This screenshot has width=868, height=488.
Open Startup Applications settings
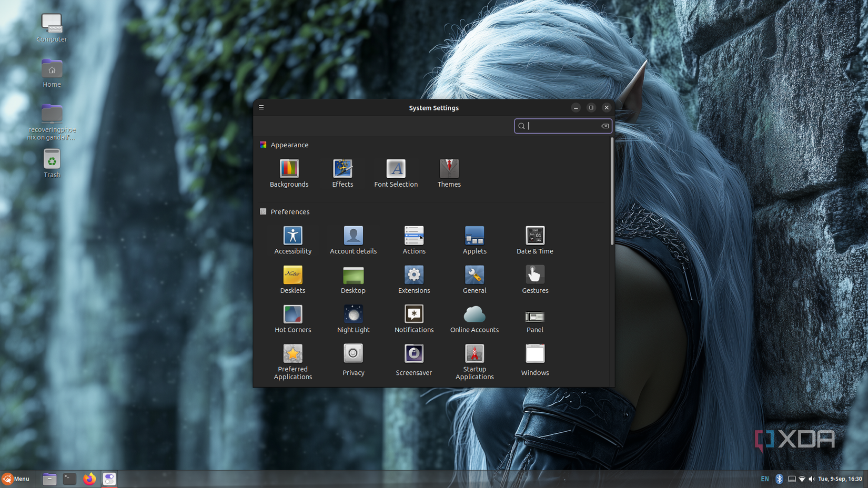pyautogui.click(x=475, y=362)
